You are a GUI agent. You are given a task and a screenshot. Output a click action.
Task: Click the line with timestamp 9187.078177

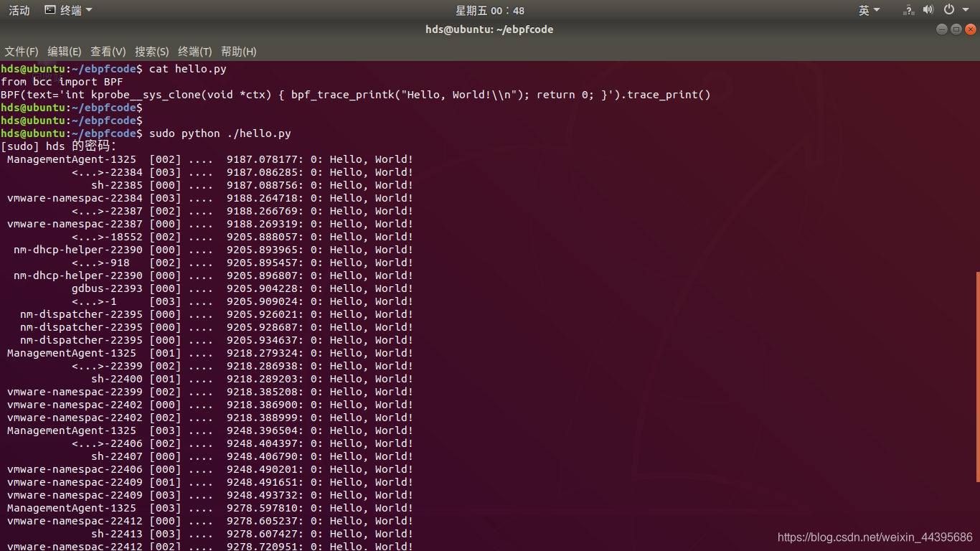[209, 159]
